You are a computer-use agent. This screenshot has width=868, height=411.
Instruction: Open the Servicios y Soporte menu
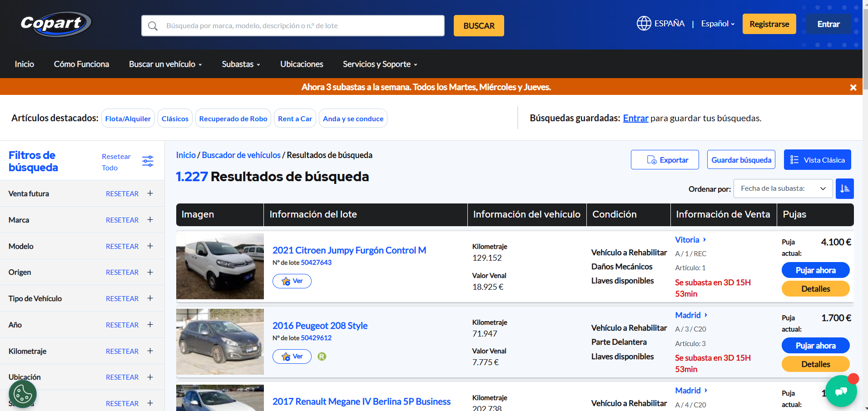380,64
